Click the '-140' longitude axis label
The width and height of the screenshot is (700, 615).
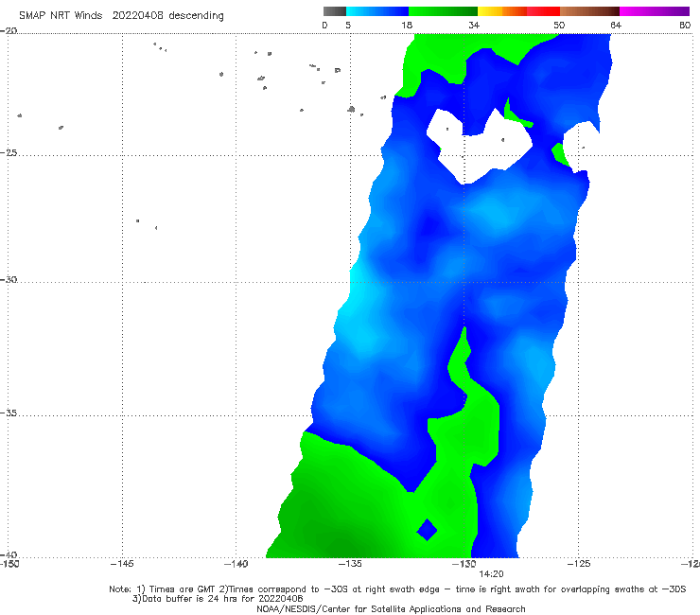[236, 564]
